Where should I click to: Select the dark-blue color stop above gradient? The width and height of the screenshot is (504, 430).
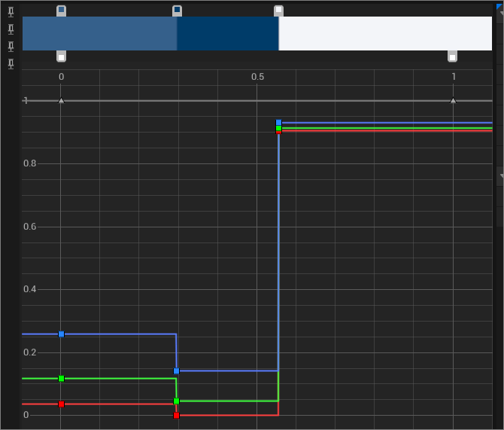click(x=177, y=11)
